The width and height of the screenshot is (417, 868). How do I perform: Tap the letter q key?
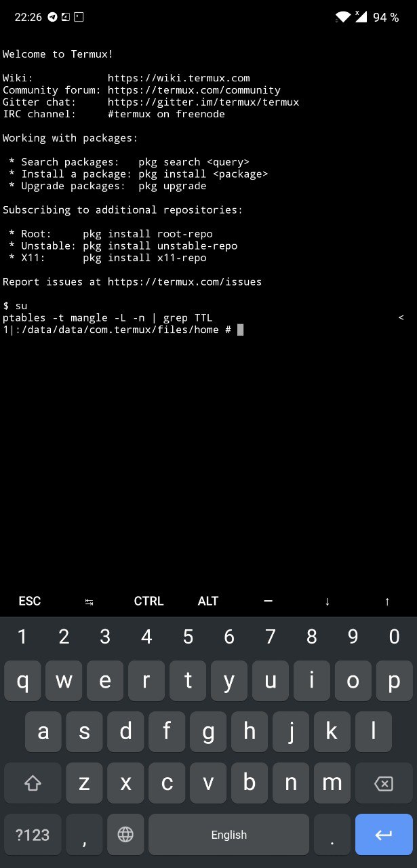click(23, 681)
